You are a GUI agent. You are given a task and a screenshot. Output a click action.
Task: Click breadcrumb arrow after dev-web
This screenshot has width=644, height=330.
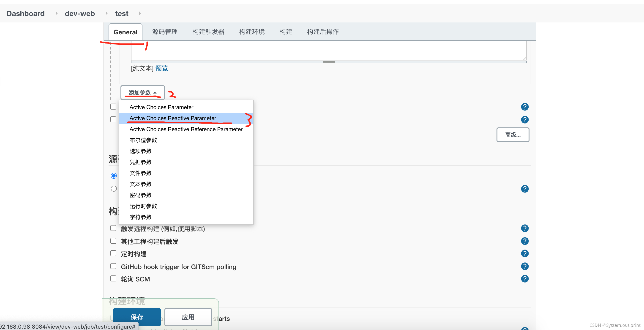point(106,13)
